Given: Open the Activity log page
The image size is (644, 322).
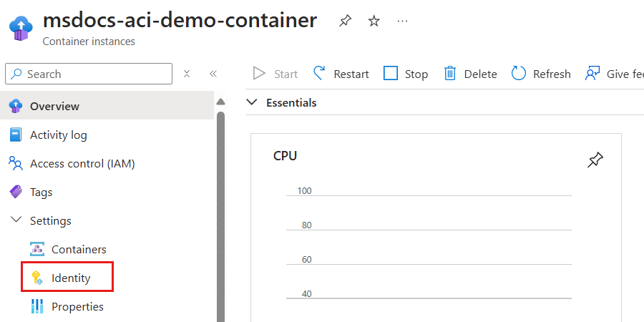Looking at the screenshot, I should point(58,135).
